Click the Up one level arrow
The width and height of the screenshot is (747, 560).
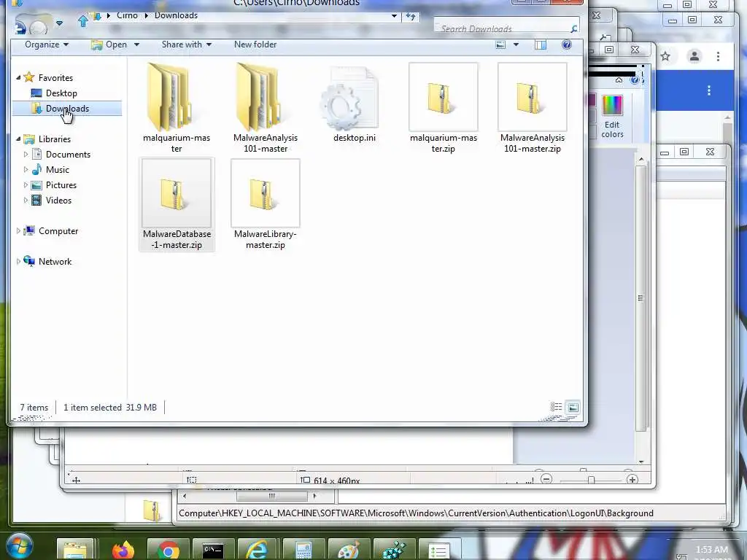pyautogui.click(x=83, y=21)
